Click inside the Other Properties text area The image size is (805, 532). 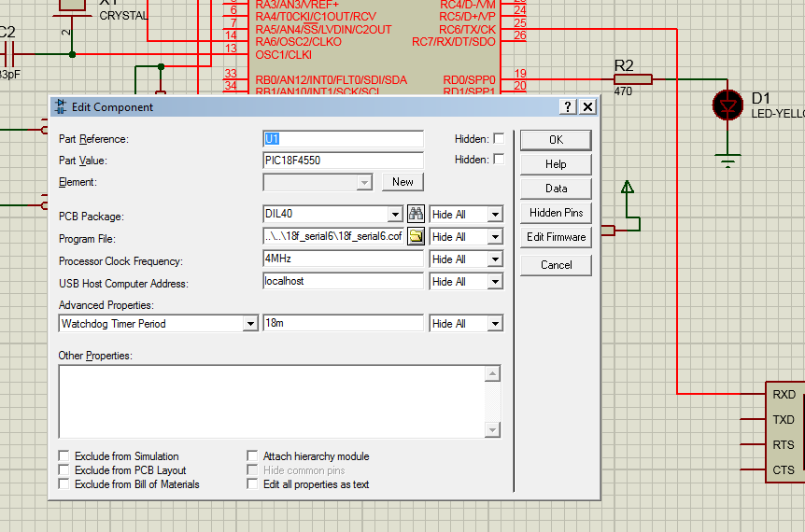[x=272, y=401]
